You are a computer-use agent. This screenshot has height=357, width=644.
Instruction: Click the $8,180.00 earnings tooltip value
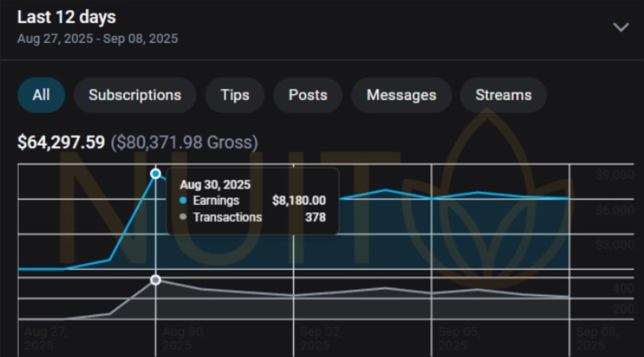click(299, 201)
